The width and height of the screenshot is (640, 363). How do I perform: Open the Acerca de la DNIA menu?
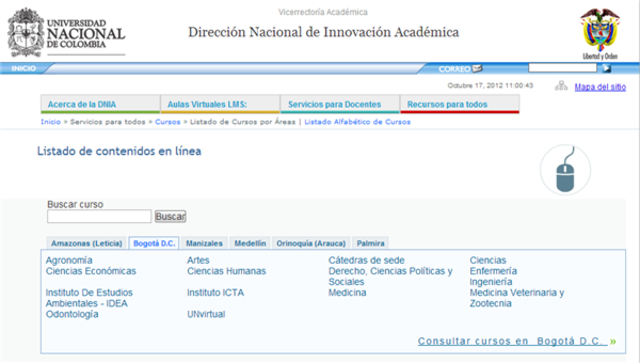click(100, 104)
